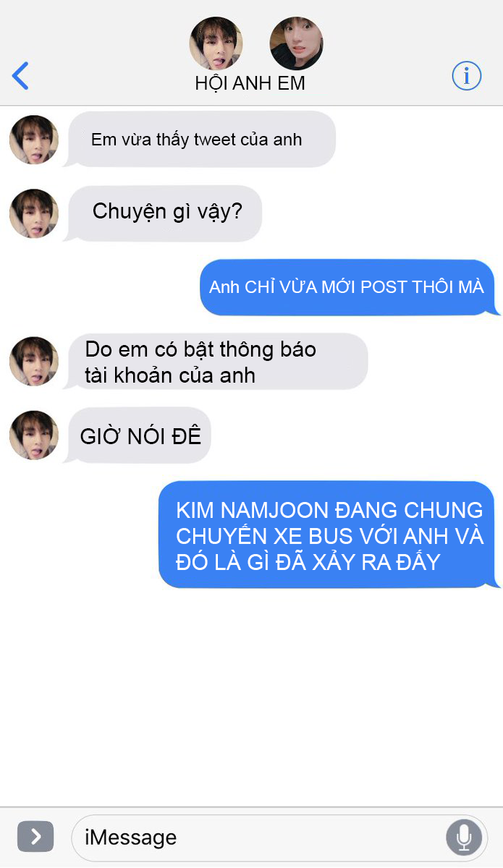Open the right group member avatar in header

tap(296, 43)
